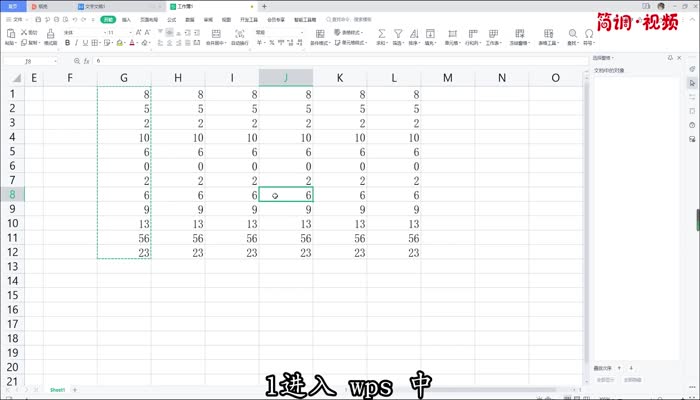Click the Show All button in selection pane
The image size is (700, 400).
click(x=606, y=380)
